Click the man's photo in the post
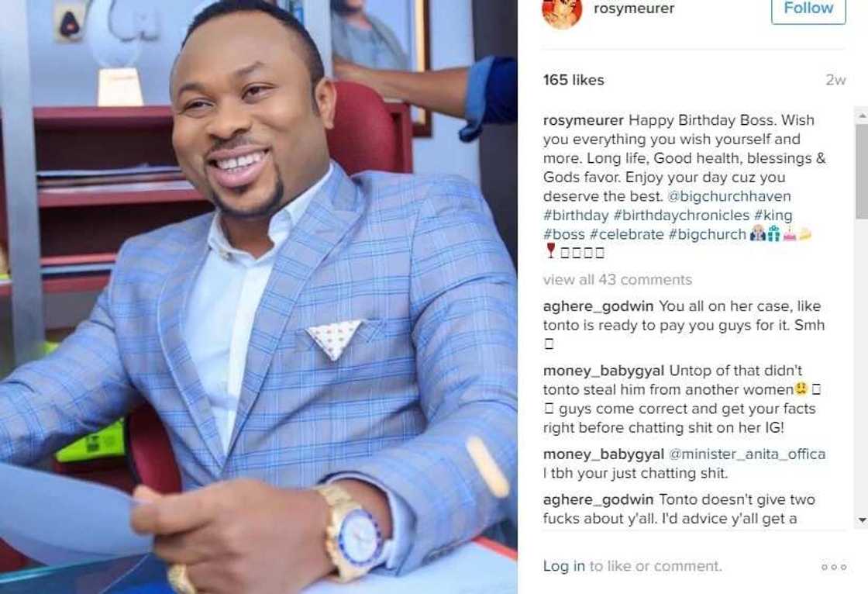The height and width of the screenshot is (594, 868). (259, 297)
